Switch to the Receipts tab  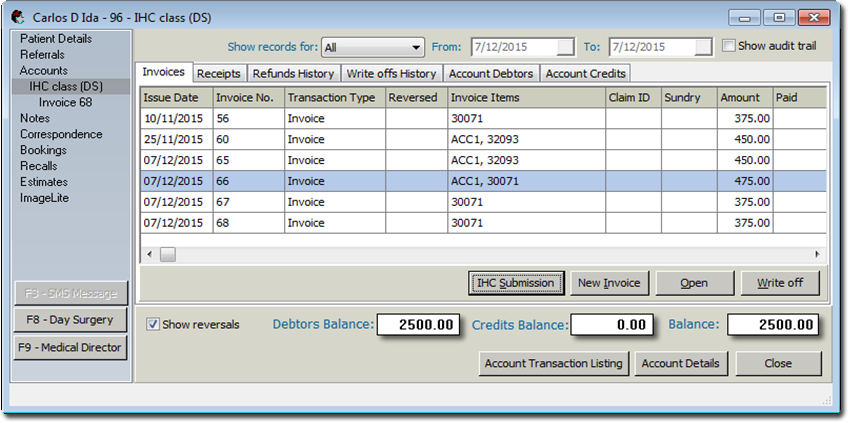(218, 73)
